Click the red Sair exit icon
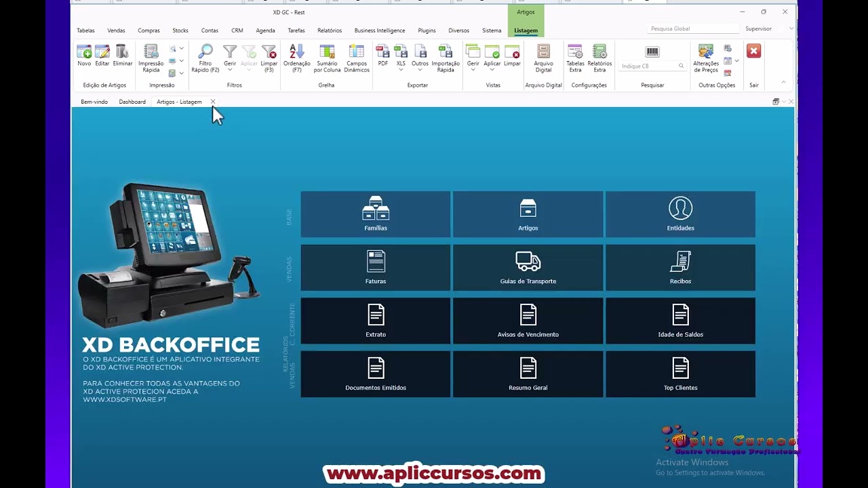The image size is (868, 488). click(x=753, y=51)
